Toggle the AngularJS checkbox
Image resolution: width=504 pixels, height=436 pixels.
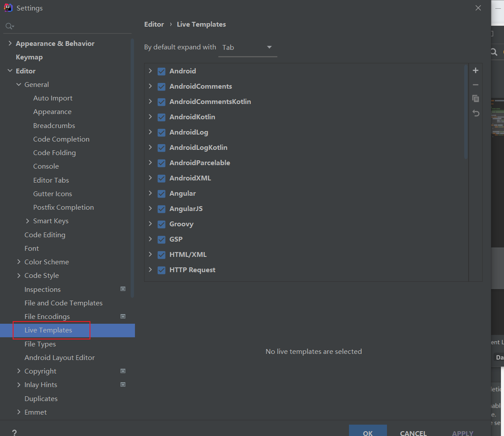(x=161, y=209)
